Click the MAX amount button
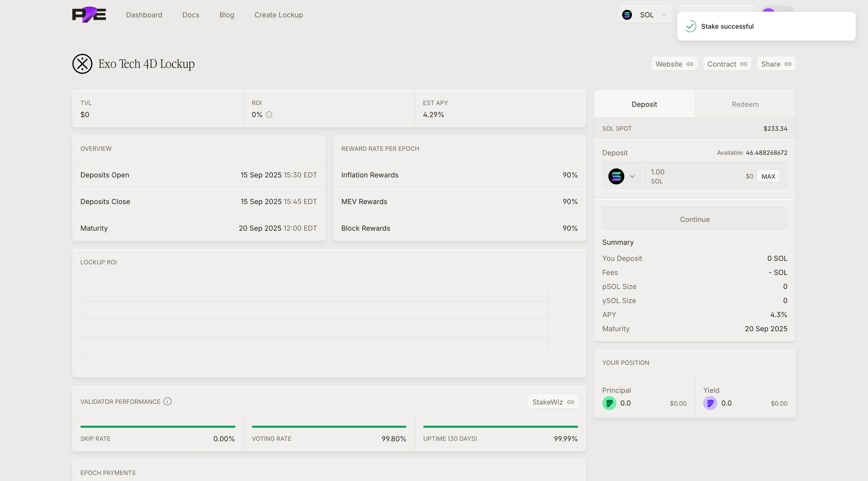Image resolution: width=868 pixels, height=481 pixels. (x=768, y=176)
